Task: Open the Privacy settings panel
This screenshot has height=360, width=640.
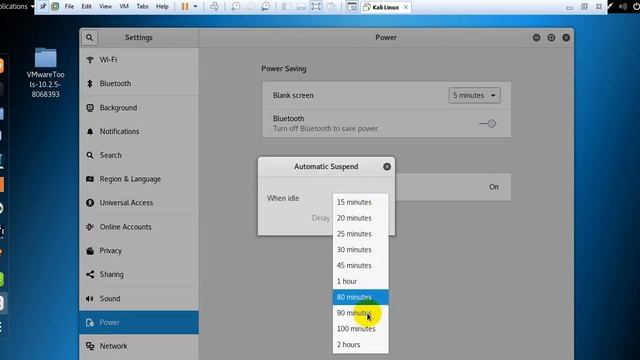Action: (139, 251)
